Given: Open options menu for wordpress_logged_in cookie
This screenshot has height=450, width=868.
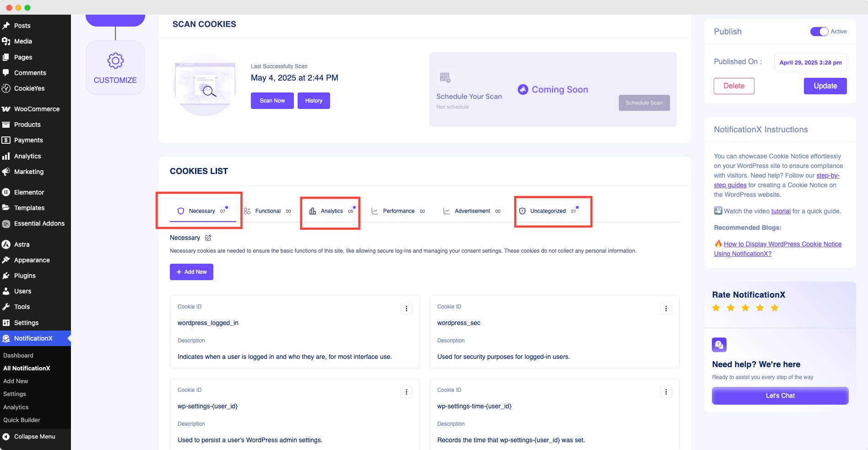Looking at the screenshot, I should tap(407, 309).
